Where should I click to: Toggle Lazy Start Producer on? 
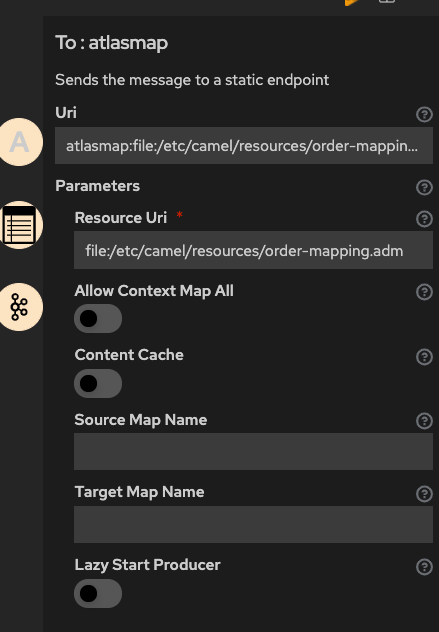click(x=98, y=593)
